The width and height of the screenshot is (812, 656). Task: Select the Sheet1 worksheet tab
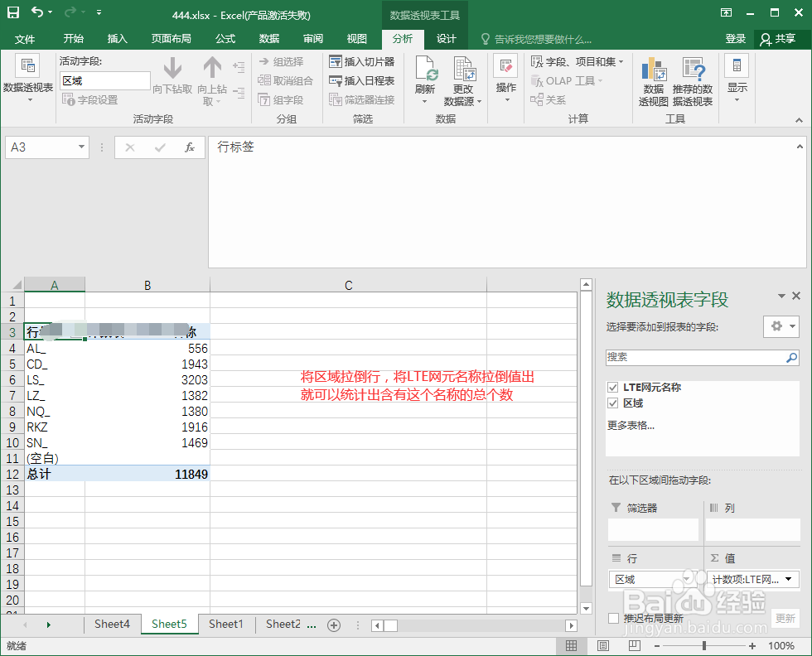225,625
